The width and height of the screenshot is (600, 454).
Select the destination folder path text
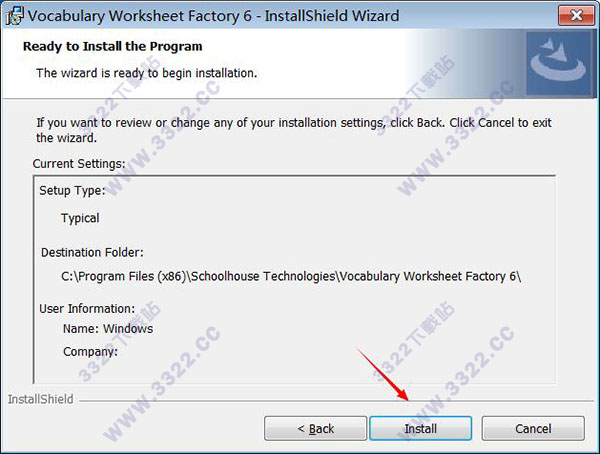pos(291,276)
